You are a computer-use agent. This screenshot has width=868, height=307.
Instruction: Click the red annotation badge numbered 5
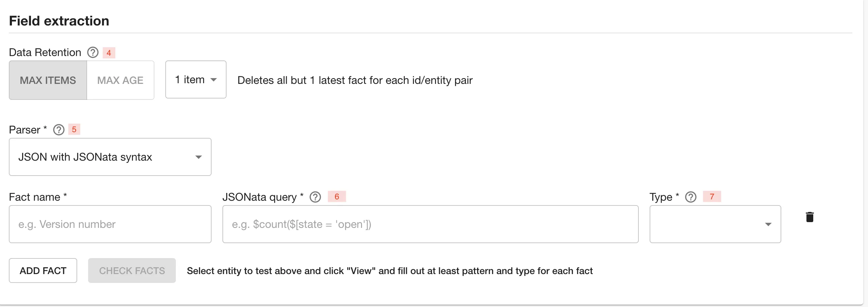click(74, 129)
